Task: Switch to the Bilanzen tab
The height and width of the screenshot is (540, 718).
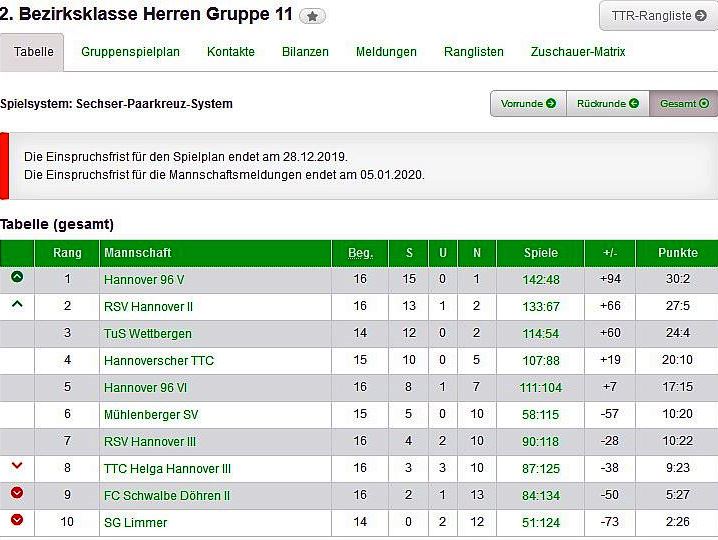Action: point(305,52)
